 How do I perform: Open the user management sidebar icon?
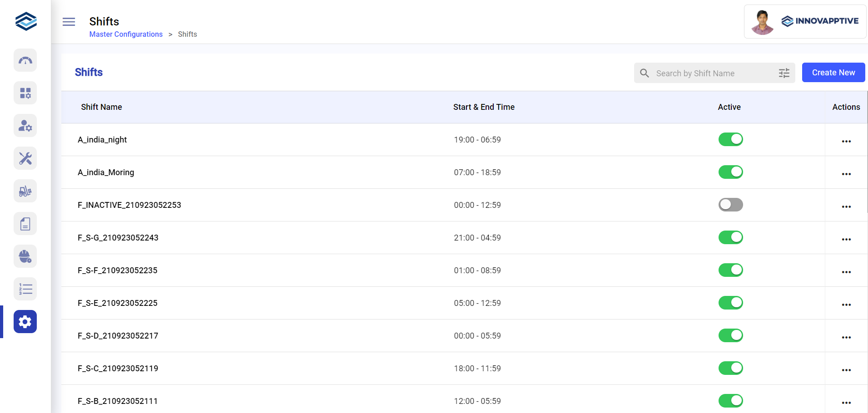[25, 126]
